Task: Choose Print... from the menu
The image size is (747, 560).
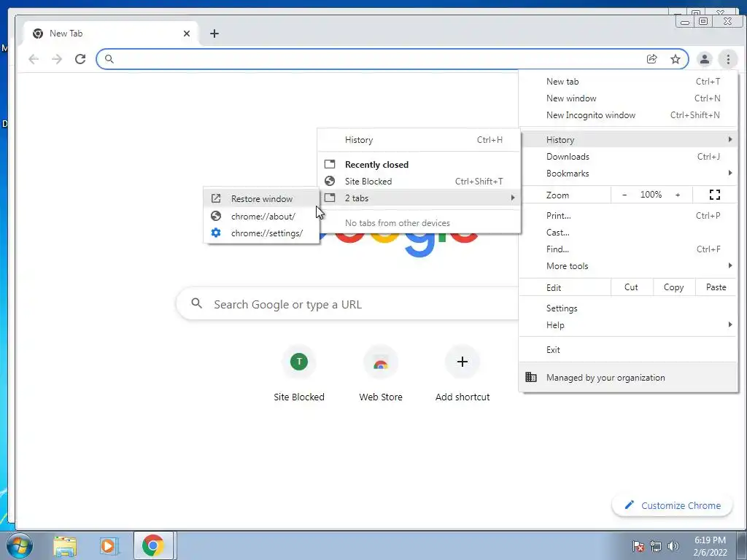Action: (628, 216)
